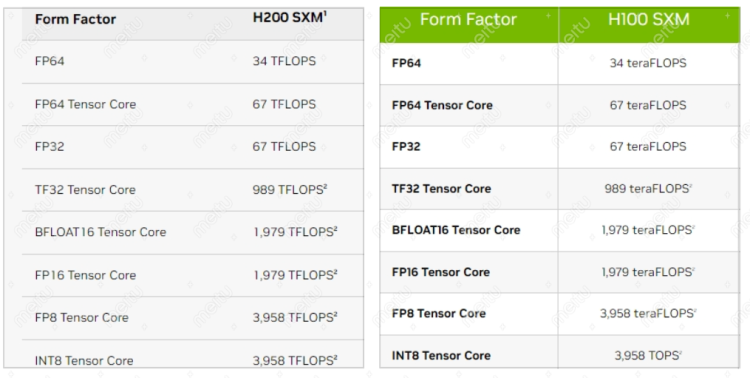This screenshot has width=750, height=378.
Task: Select TF32 Tensor Core row in H200
Action: 193,189
